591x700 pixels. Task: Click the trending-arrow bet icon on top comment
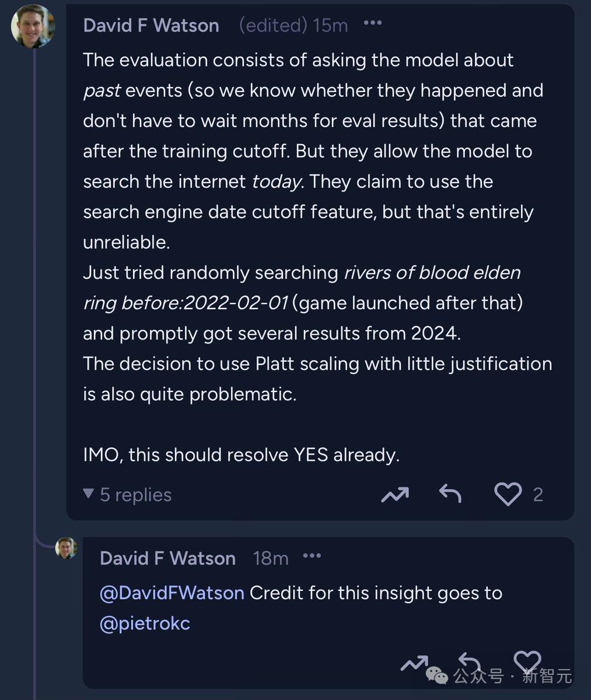395,495
